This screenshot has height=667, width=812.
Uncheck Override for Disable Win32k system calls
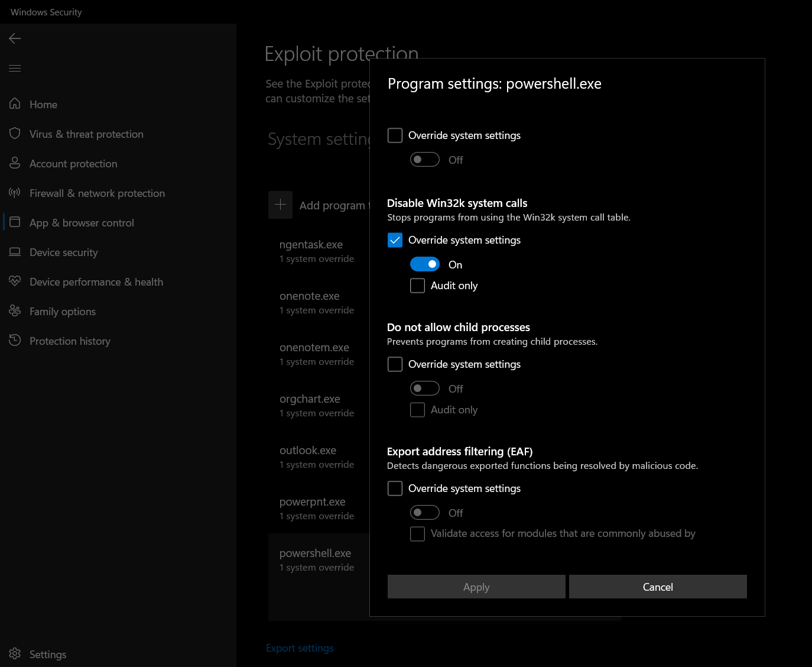[x=395, y=240]
